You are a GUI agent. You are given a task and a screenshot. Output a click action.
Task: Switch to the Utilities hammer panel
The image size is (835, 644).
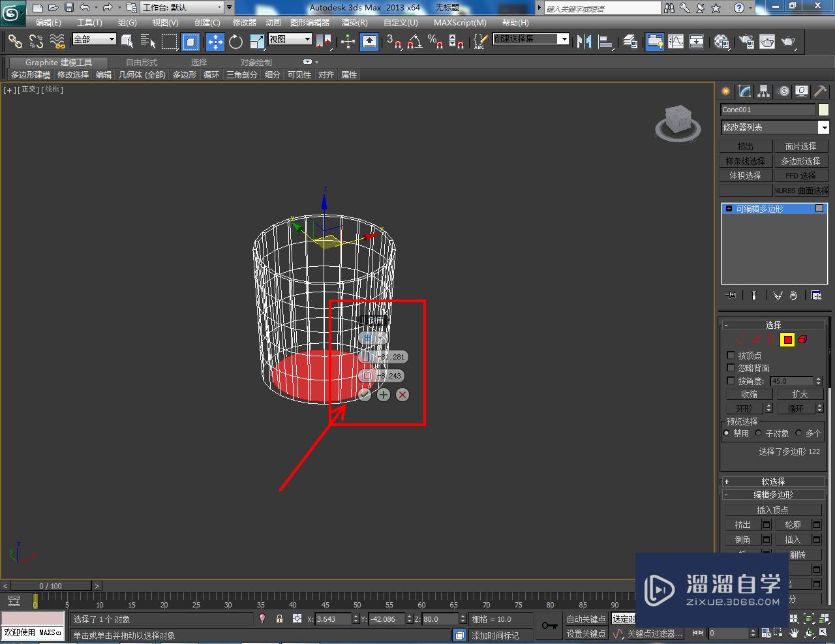point(820,91)
